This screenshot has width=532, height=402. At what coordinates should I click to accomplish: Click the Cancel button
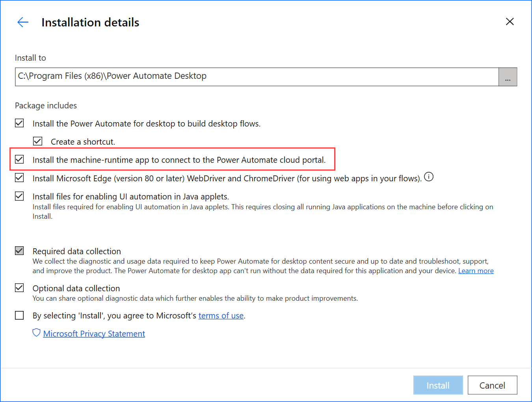[492, 385]
